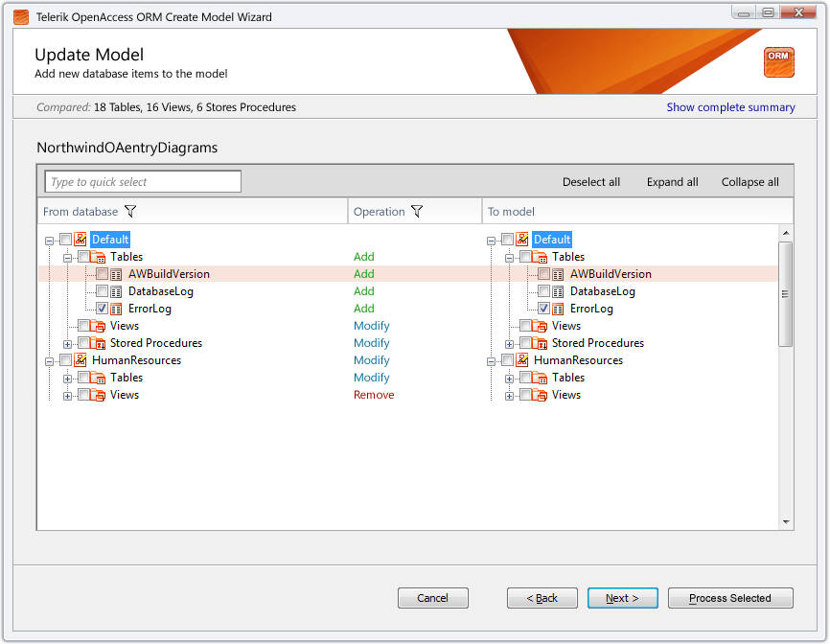Click Views folder icon under HumanResources, To model
The image size is (830, 644).
pyautogui.click(x=540, y=395)
